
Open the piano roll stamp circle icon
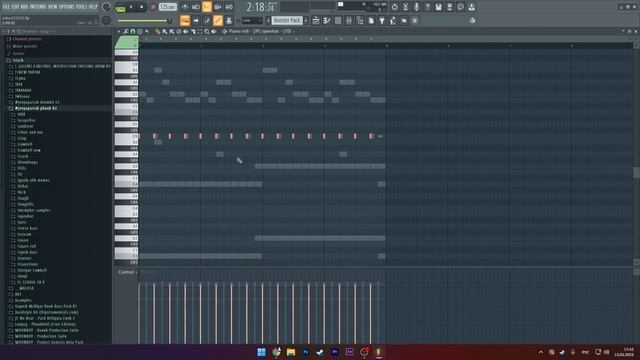click(x=140, y=31)
